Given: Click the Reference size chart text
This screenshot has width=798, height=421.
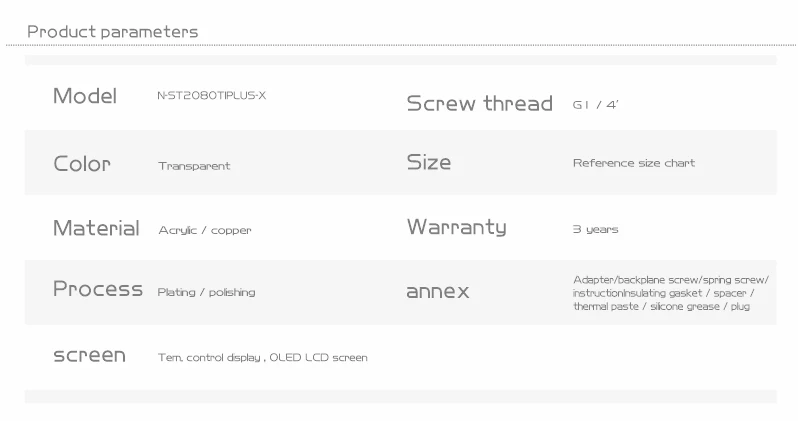Looking at the screenshot, I should point(634,163).
